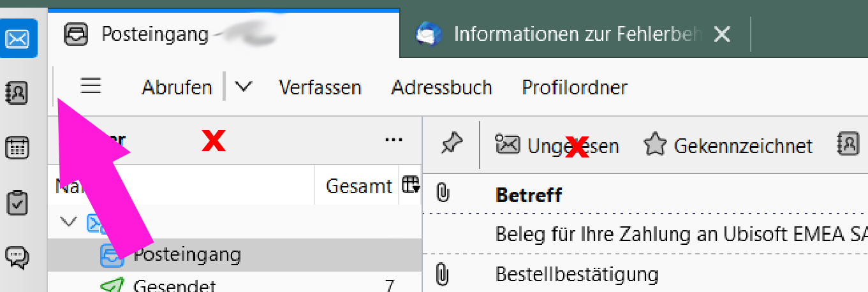Image resolution: width=868 pixels, height=292 pixels.
Task: Close the Informationen zur Fehlerbehebung tab
Action: coord(722,34)
